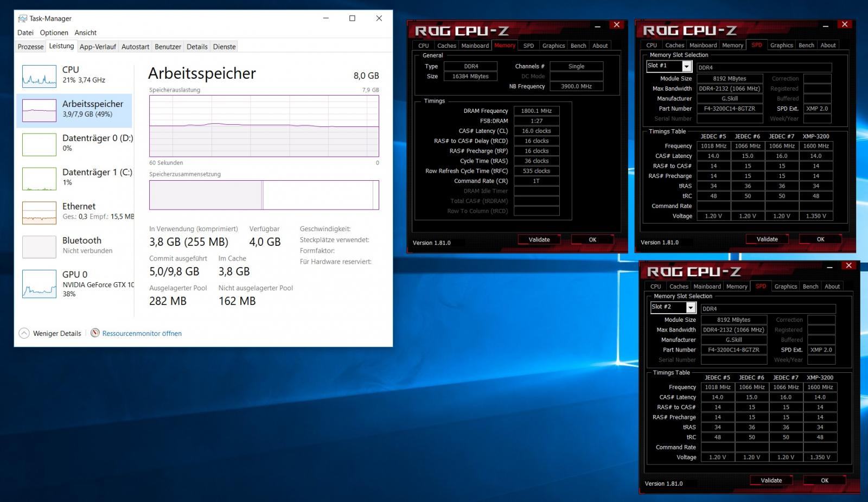Screen dimensions: 868x502
Task: Select Bluetooth in the performance sidebar
Action: point(74,247)
